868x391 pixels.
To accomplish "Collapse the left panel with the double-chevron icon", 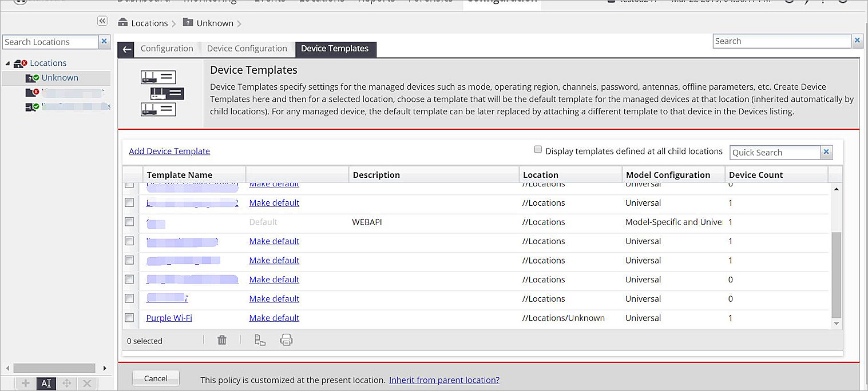I will [102, 21].
